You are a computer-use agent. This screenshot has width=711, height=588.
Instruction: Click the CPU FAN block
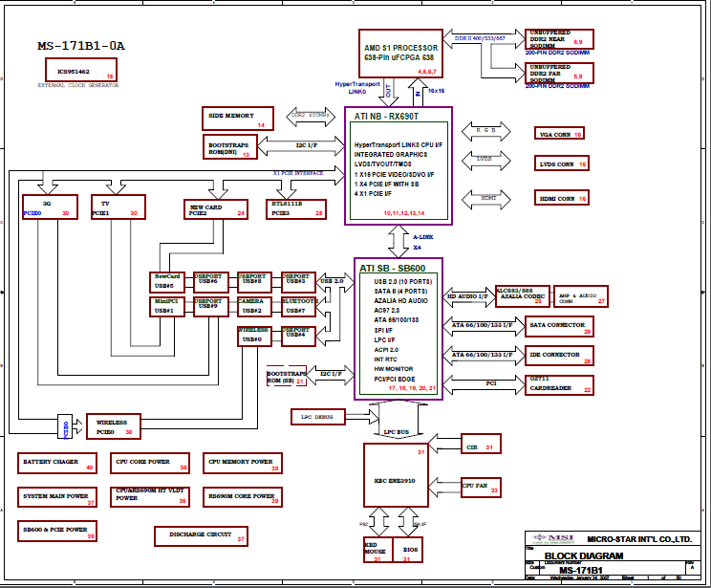481,488
